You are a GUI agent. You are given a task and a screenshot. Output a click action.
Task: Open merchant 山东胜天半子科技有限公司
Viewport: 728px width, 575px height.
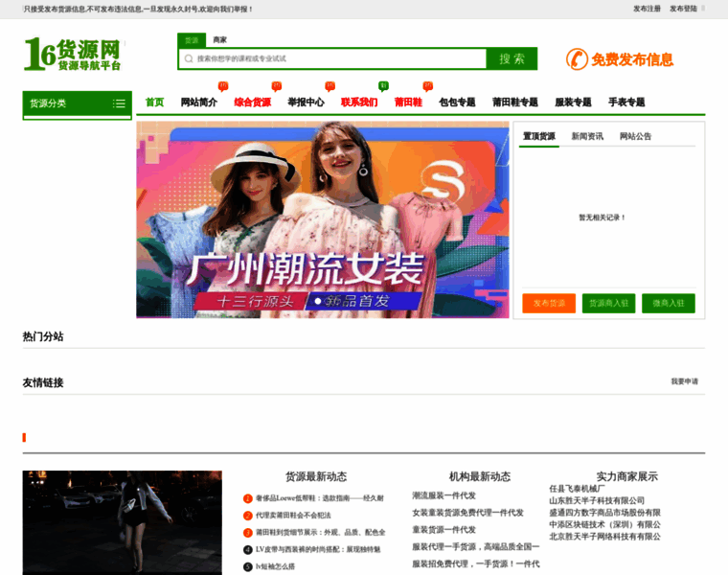[x=597, y=500]
